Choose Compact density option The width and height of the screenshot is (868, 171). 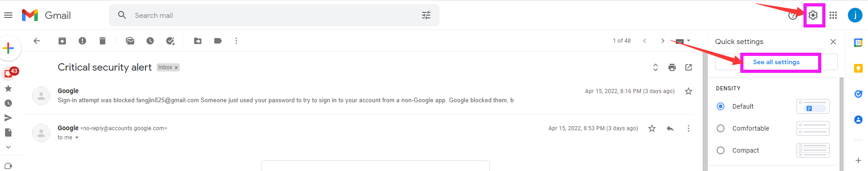point(721,150)
